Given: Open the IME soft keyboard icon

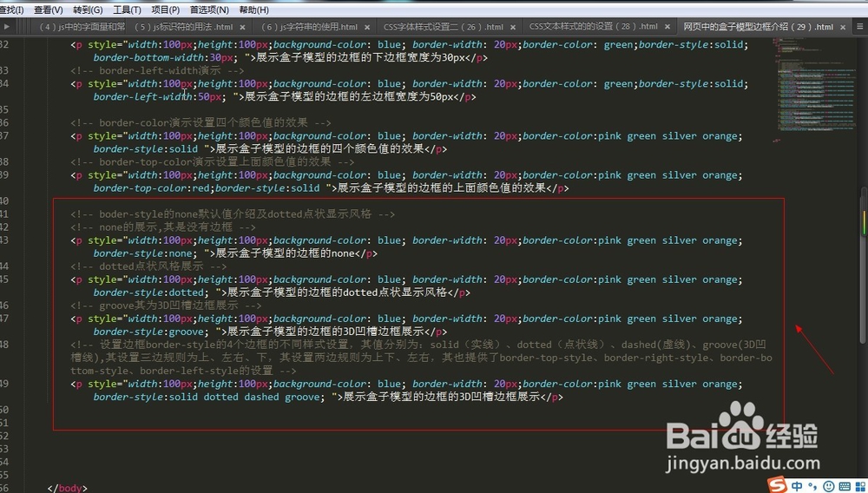Looking at the screenshot, I should (x=845, y=486).
